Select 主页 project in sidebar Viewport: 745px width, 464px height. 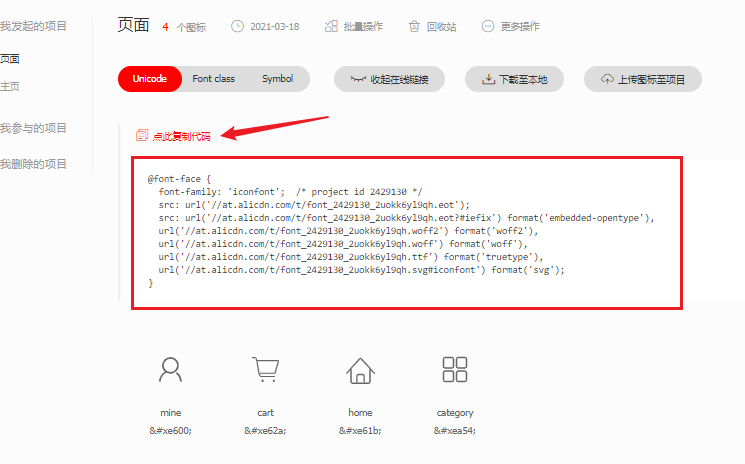[x=10, y=86]
